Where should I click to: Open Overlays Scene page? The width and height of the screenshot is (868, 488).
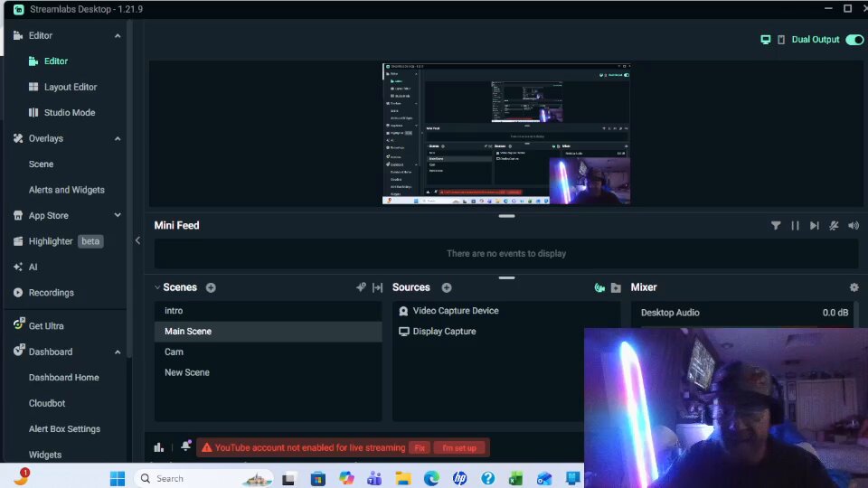41,164
